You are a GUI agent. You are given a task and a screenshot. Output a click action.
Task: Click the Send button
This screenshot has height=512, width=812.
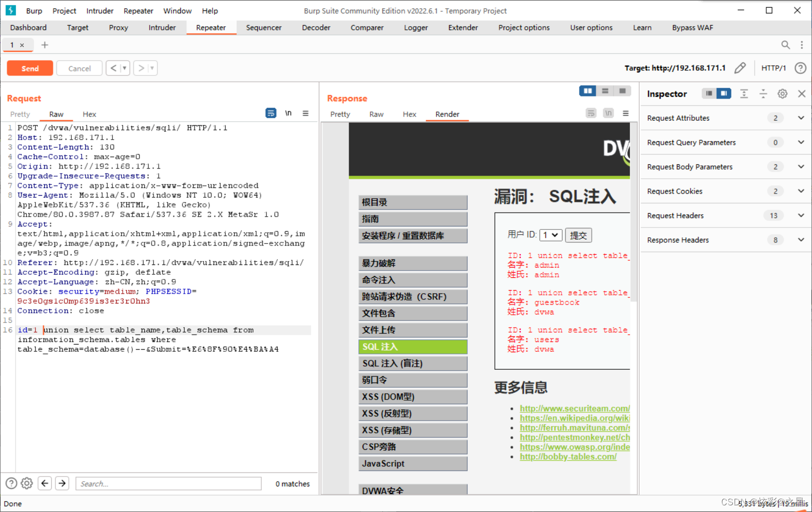point(30,68)
